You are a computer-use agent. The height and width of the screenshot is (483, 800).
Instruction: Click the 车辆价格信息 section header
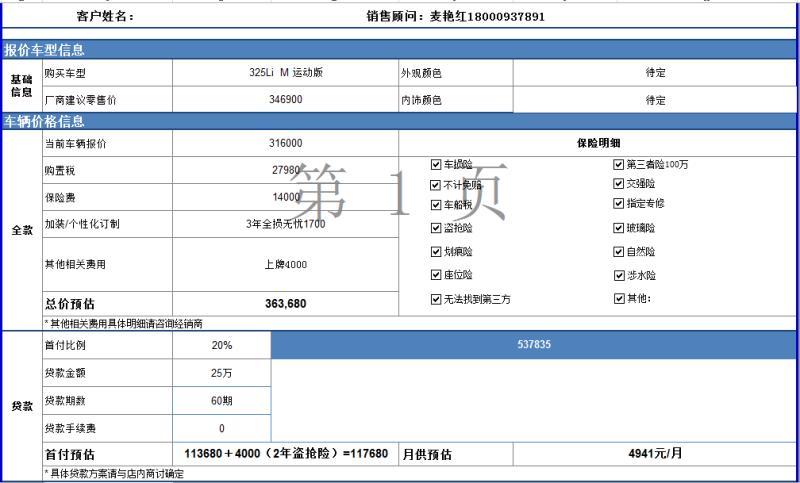pyautogui.click(x=399, y=121)
